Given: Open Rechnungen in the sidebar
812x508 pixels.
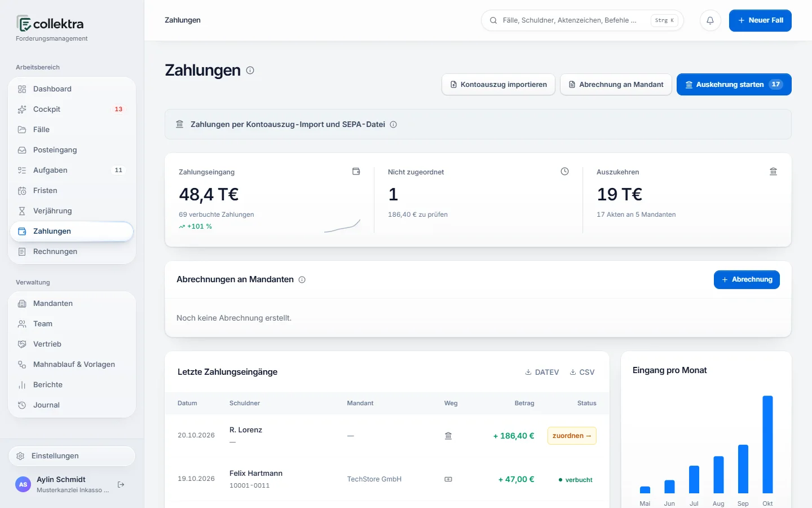Looking at the screenshot, I should [72, 252].
